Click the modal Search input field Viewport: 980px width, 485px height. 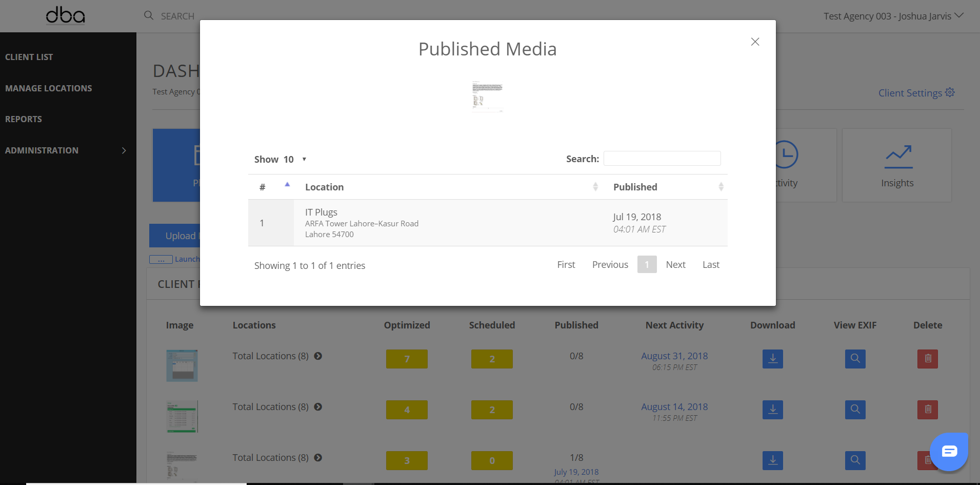point(662,159)
